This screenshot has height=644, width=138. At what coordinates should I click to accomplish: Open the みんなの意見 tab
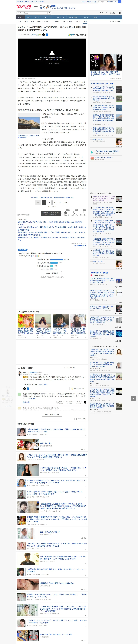[x=73, y=17]
